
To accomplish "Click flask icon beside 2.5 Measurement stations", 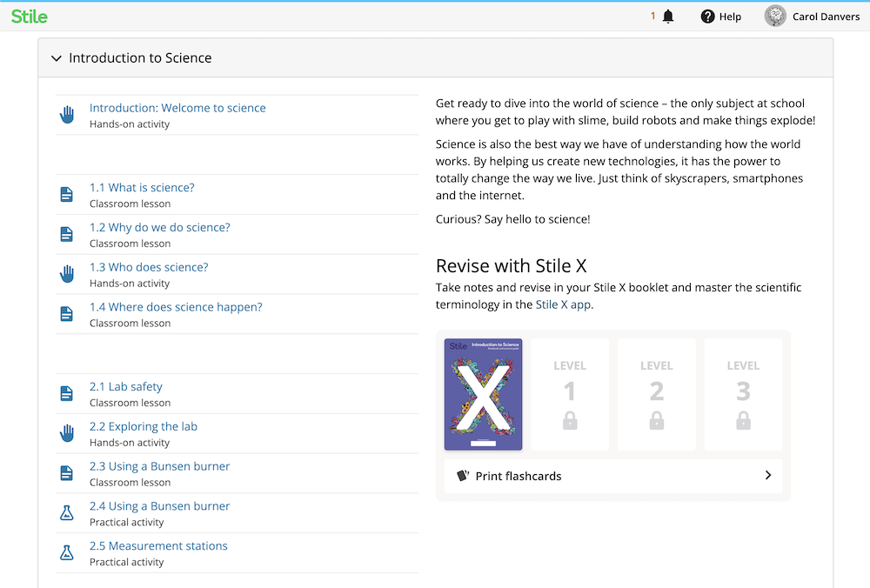I will point(67,553).
